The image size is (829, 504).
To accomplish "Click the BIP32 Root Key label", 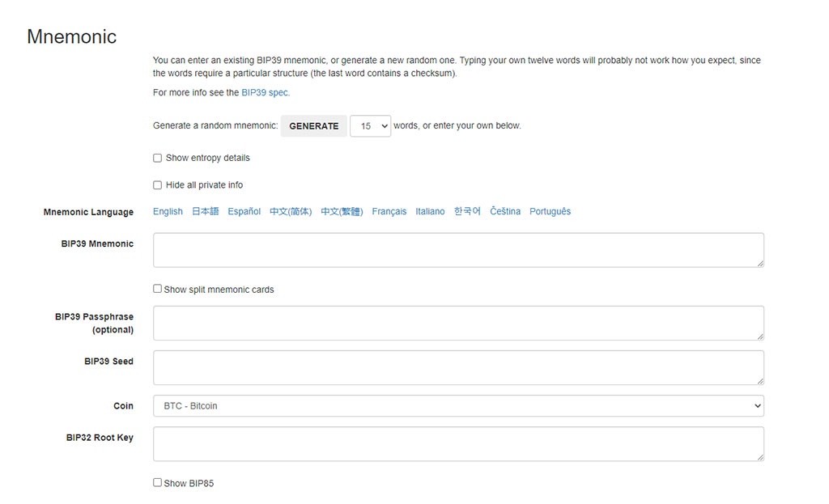I will [100, 438].
